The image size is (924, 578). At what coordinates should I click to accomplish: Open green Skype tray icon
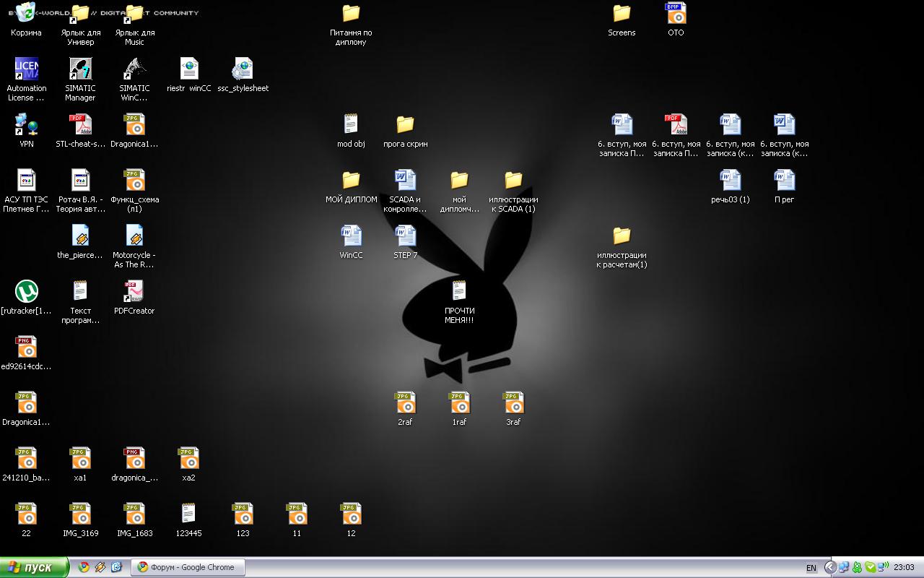pyautogui.click(x=870, y=567)
